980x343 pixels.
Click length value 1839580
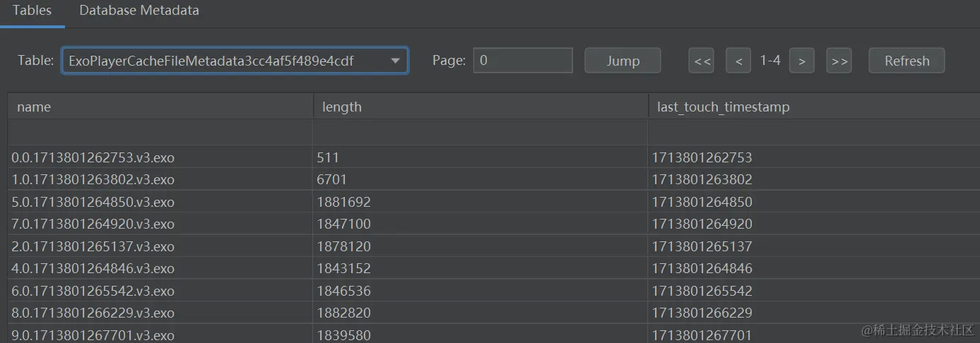480,335
